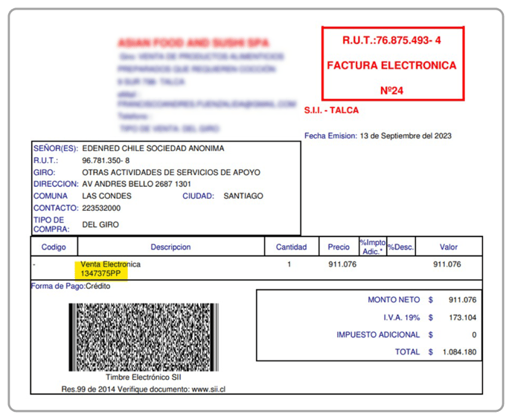
Task: Click the PDF417 electronic stamp barcode
Action: tap(143, 337)
